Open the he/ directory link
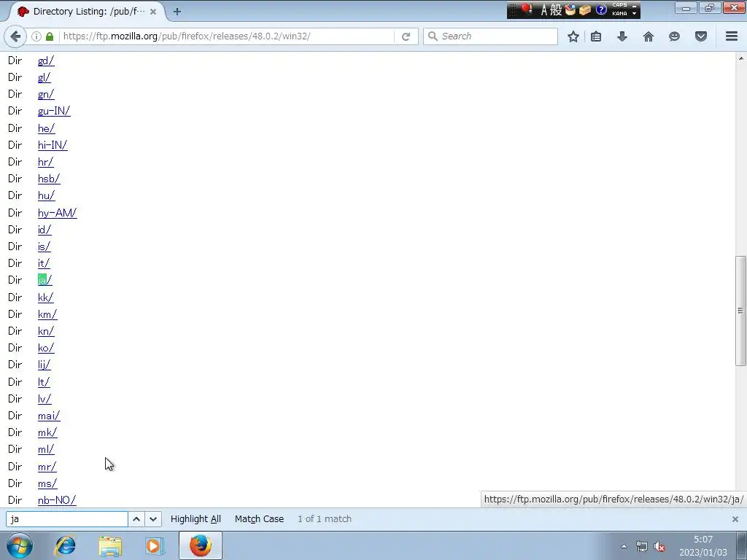This screenshot has width=747, height=560. [46, 128]
